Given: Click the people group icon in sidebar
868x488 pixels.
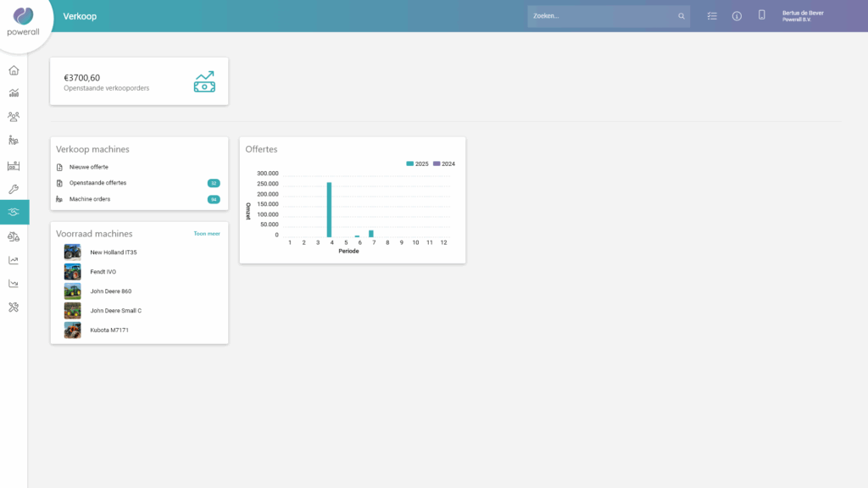Looking at the screenshot, I should click(x=14, y=117).
